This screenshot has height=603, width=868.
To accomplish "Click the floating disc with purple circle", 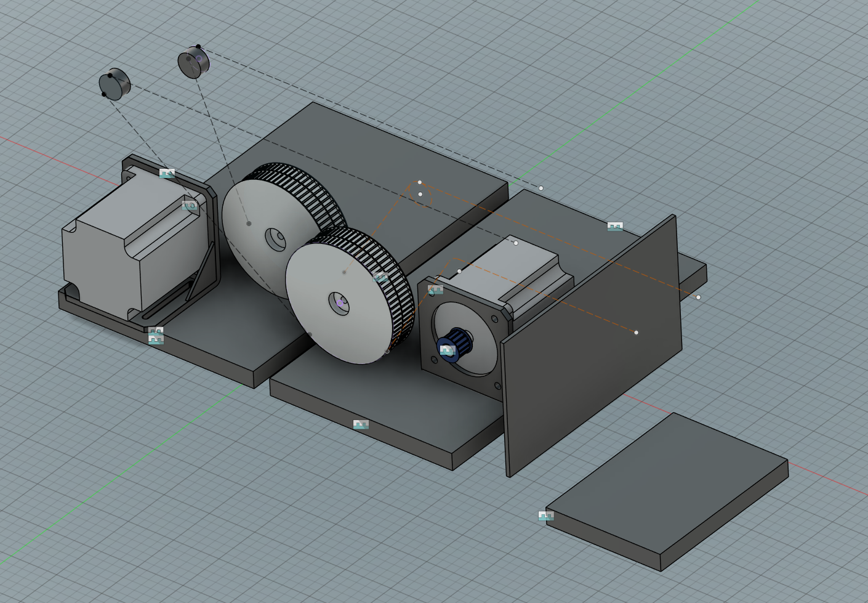I will [x=194, y=62].
